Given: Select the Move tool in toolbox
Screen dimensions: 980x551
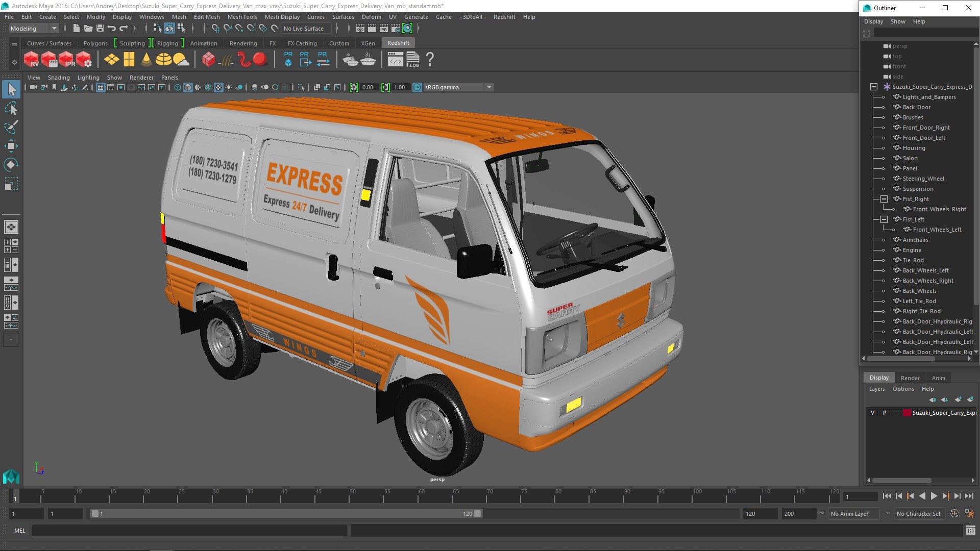Looking at the screenshot, I should [x=11, y=146].
